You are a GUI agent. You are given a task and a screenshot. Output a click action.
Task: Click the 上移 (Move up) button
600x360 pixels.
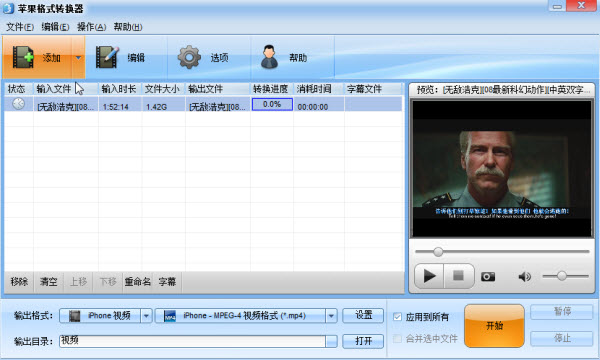point(78,282)
